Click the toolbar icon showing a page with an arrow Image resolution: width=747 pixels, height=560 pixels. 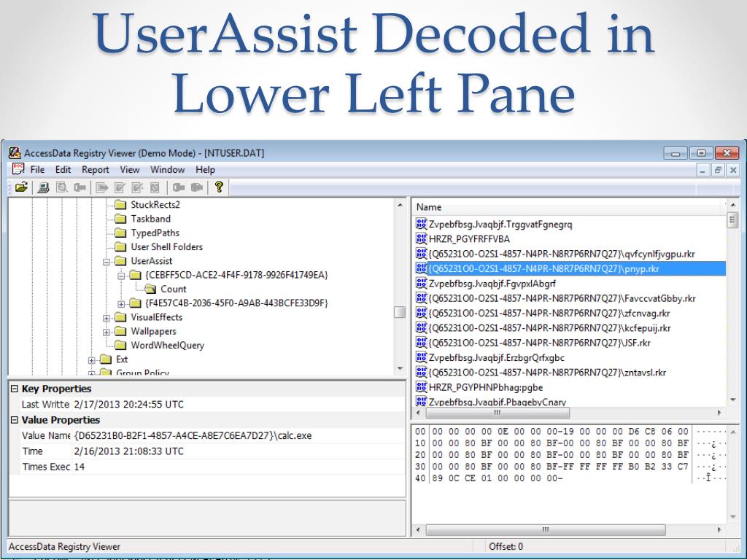[x=101, y=187]
